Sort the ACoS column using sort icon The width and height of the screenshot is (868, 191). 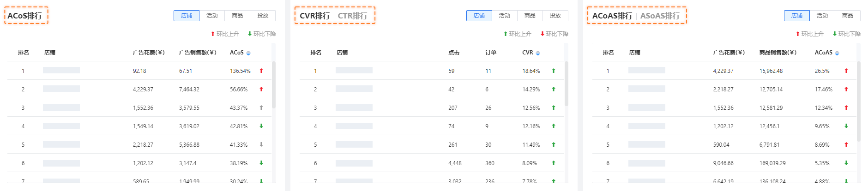coord(248,53)
